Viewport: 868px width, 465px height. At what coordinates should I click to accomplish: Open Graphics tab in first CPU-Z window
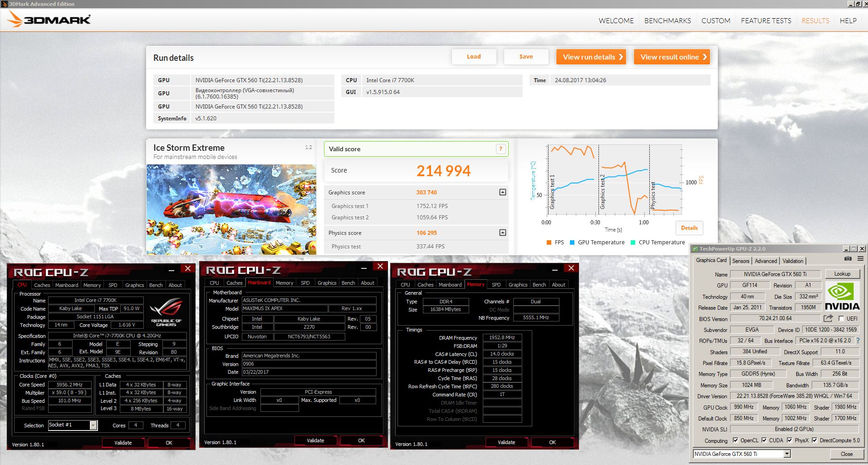[x=135, y=285]
